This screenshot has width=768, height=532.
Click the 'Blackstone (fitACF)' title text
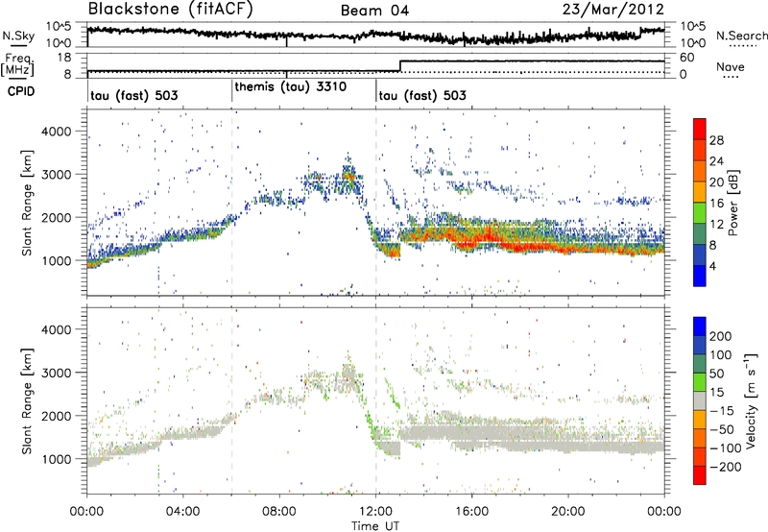coord(170,9)
